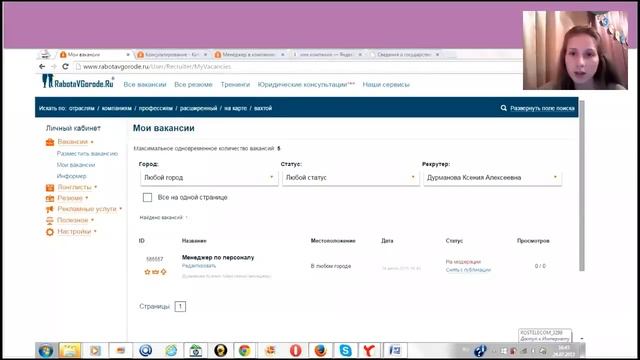This screenshot has width=640, height=360.
Task: Click the crown icon under vacancy ID
Action: pyautogui.click(x=156, y=272)
